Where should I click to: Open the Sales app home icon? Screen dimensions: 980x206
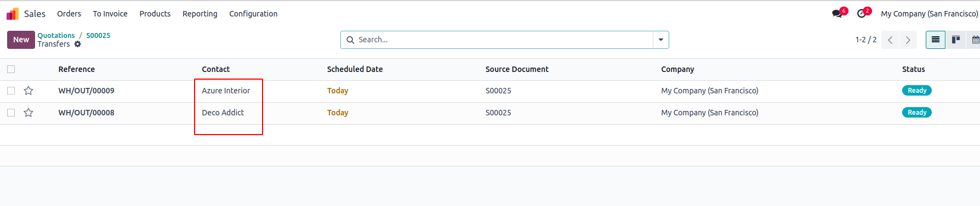tap(13, 14)
